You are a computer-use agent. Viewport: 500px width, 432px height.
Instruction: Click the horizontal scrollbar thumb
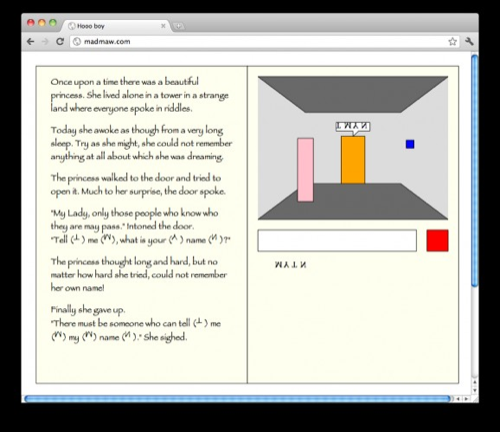(x=237, y=399)
